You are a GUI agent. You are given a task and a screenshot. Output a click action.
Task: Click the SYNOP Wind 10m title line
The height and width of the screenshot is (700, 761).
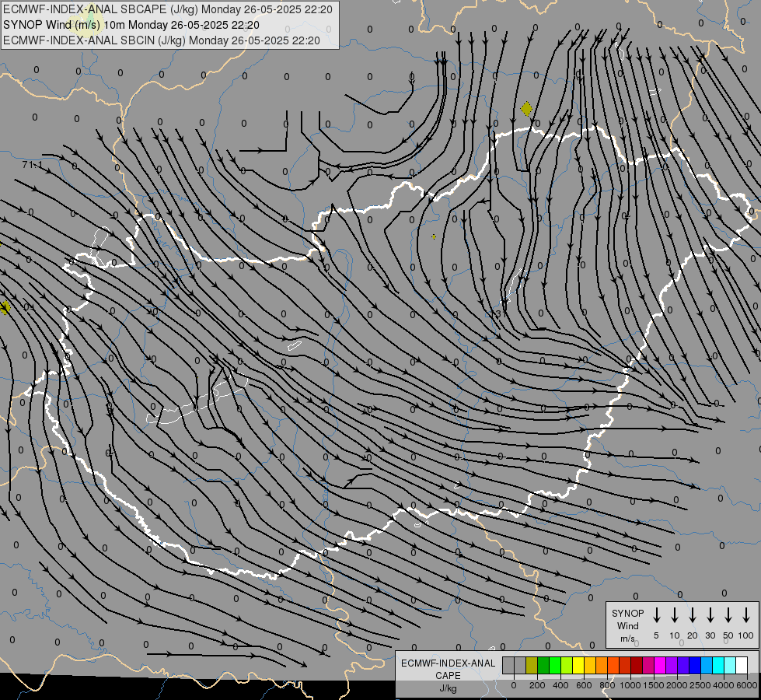131,25
